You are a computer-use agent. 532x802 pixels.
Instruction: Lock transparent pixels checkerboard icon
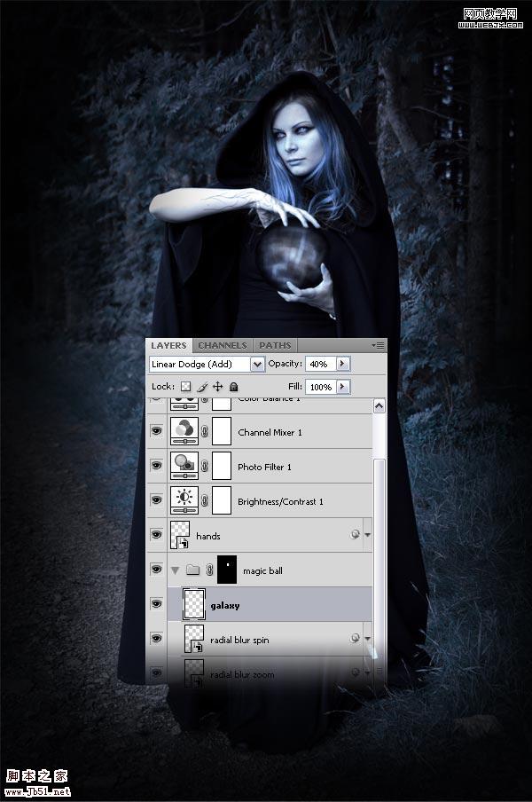click(186, 387)
